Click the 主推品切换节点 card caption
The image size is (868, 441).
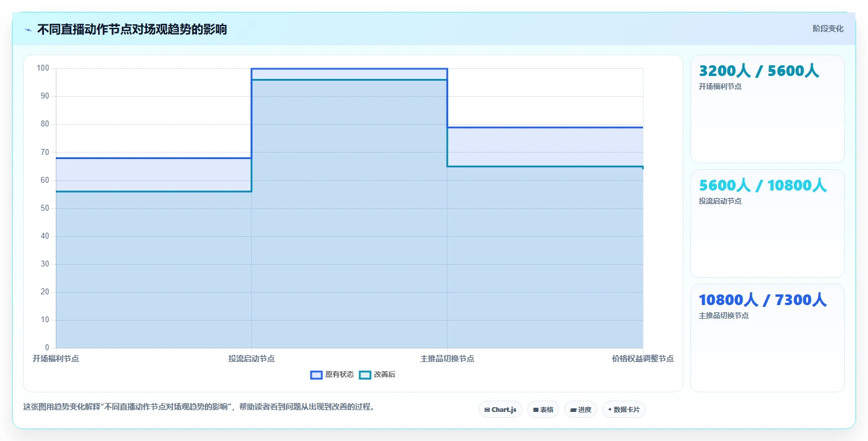(x=724, y=316)
